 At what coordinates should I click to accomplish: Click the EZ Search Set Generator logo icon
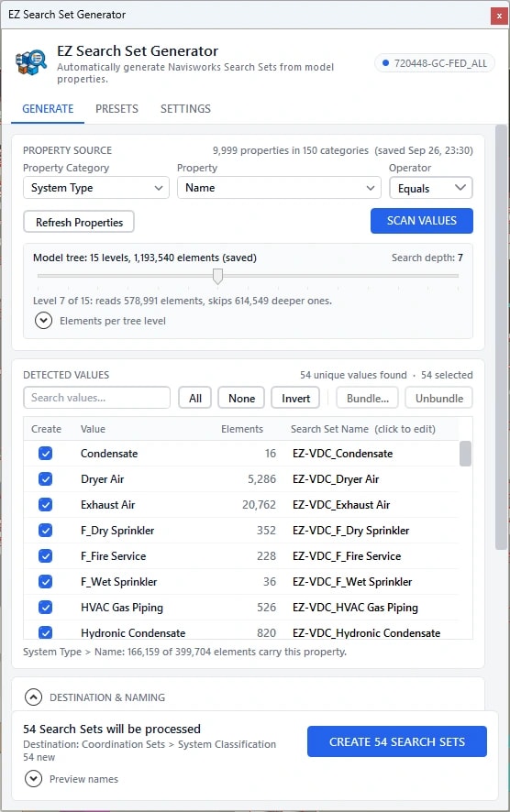point(31,62)
